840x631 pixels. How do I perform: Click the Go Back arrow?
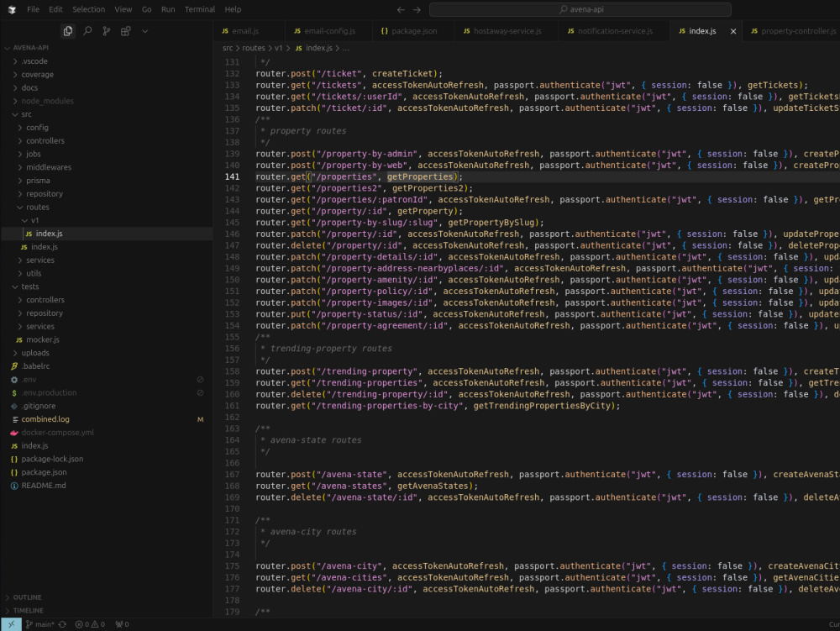tap(401, 9)
